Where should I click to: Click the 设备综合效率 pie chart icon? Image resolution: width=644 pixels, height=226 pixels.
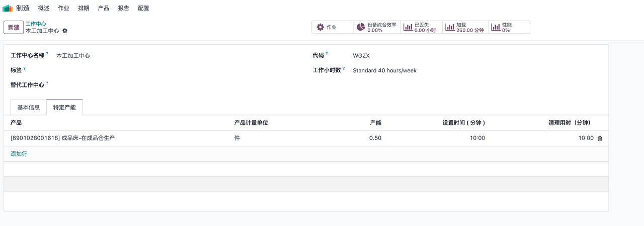pos(361,27)
